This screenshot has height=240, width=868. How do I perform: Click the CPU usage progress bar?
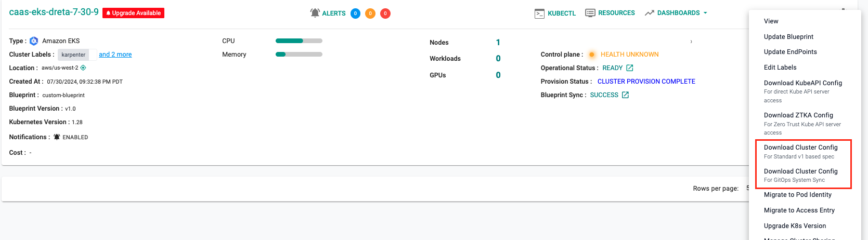(299, 41)
